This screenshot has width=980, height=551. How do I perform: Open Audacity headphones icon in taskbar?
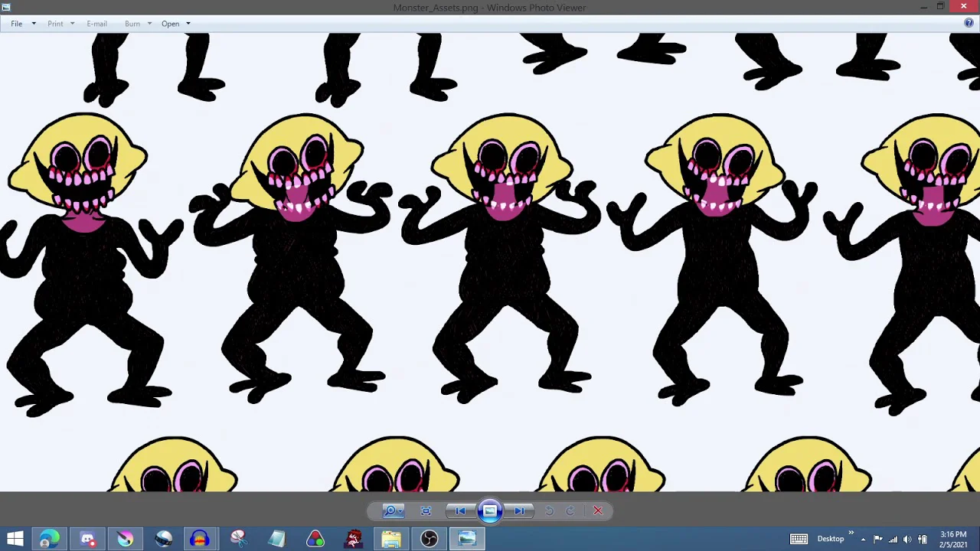click(x=200, y=540)
